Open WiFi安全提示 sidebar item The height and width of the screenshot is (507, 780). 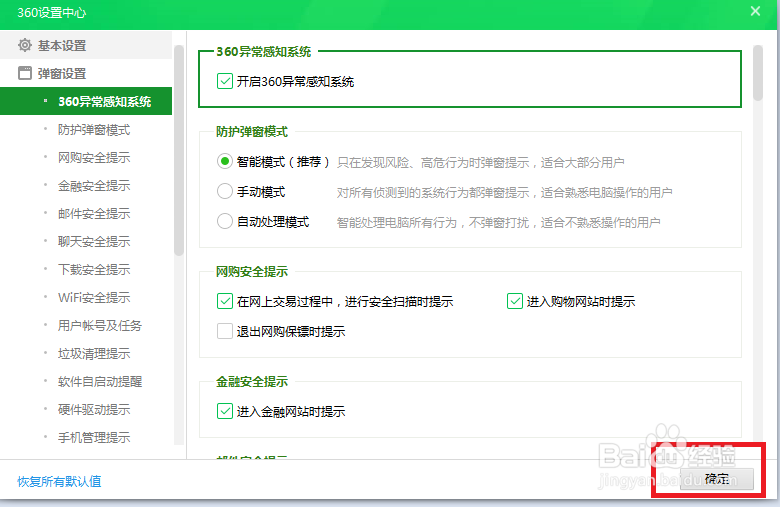pyautogui.click(x=94, y=297)
